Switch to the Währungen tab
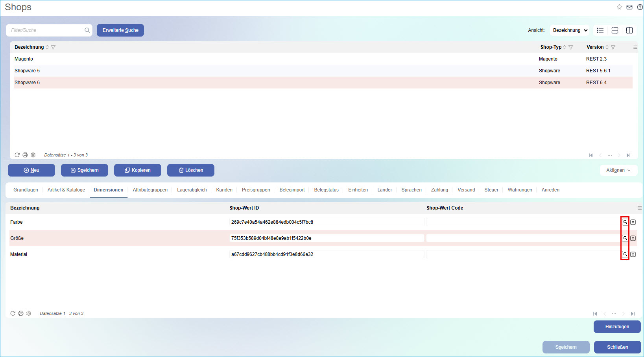 (x=520, y=190)
